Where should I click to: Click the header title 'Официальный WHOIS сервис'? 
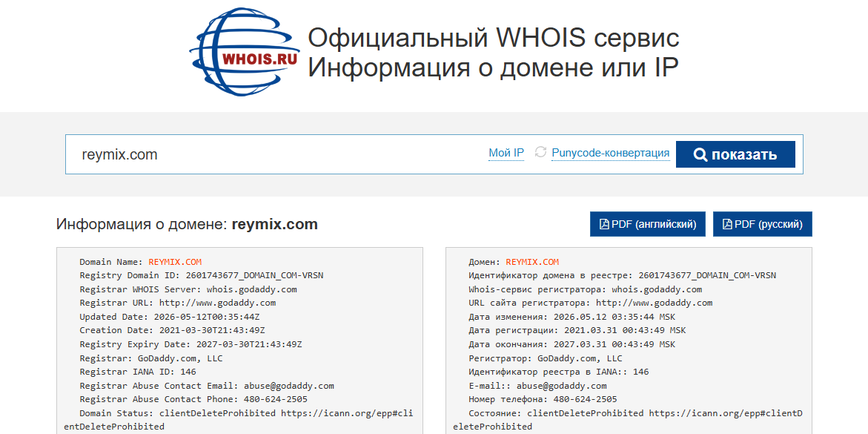(493, 39)
